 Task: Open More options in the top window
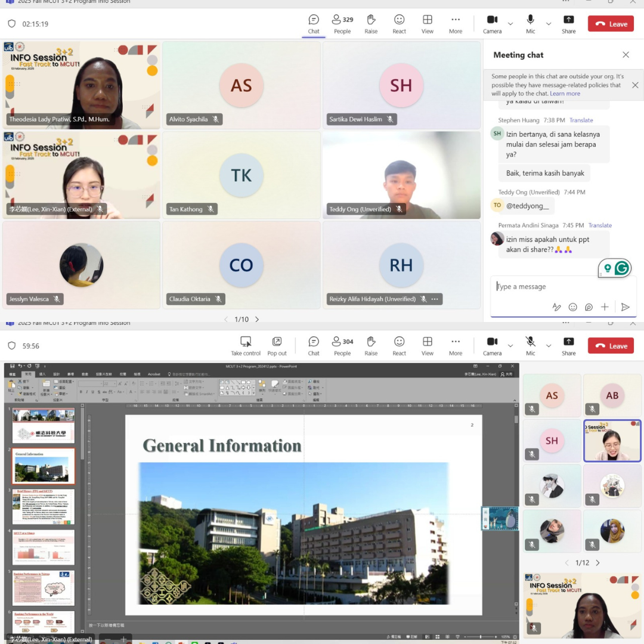456,24
